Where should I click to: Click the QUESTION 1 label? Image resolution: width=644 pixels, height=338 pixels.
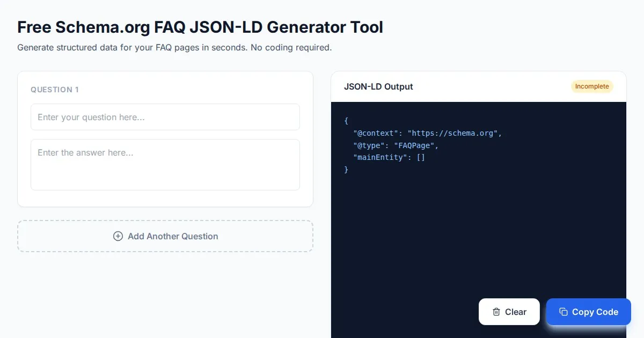pyautogui.click(x=55, y=90)
